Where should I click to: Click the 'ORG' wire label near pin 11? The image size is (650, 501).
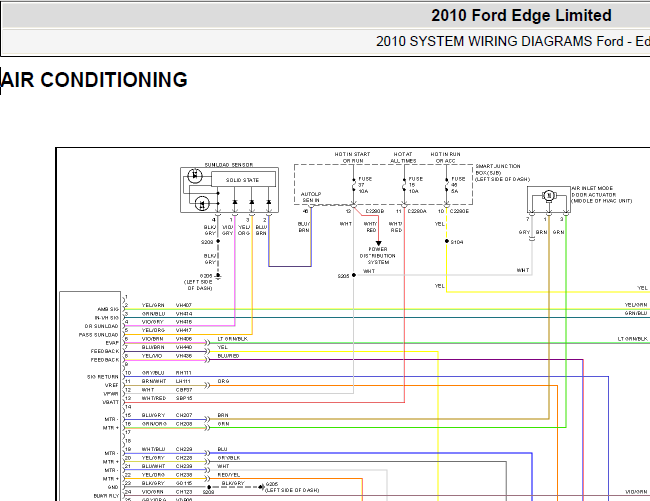tap(223, 382)
